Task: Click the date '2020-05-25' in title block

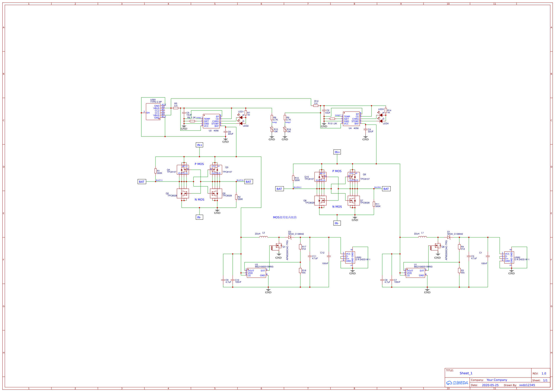Action: click(490, 385)
